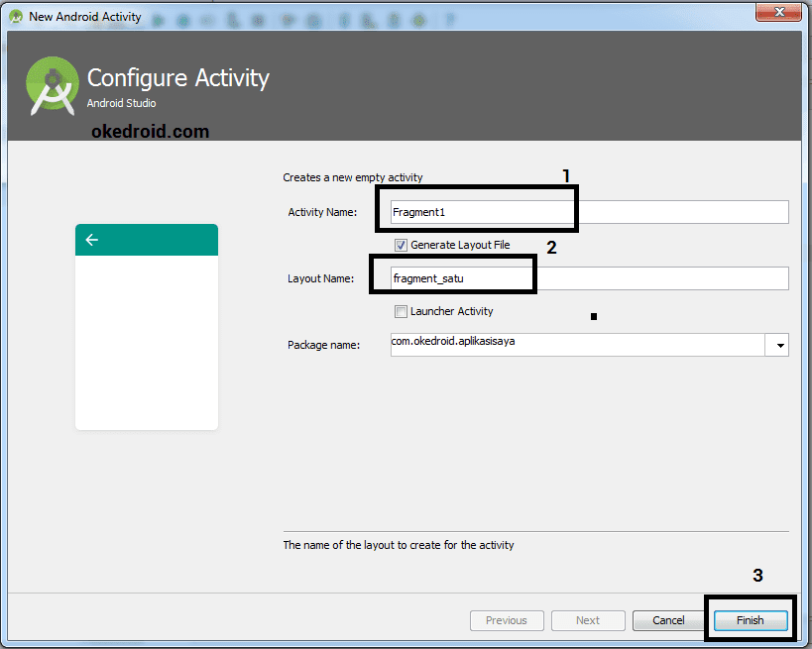Click the question mark help icon in the title bar

click(449, 18)
